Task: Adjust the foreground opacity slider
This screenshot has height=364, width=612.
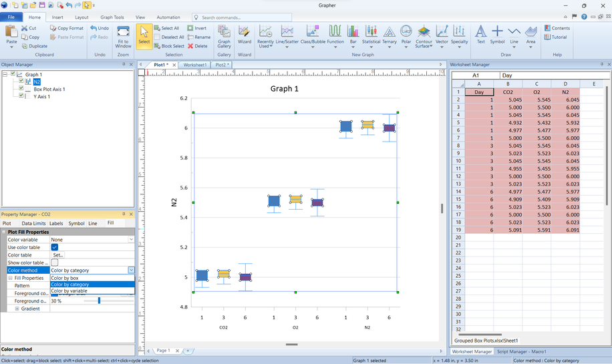Action: click(99, 301)
